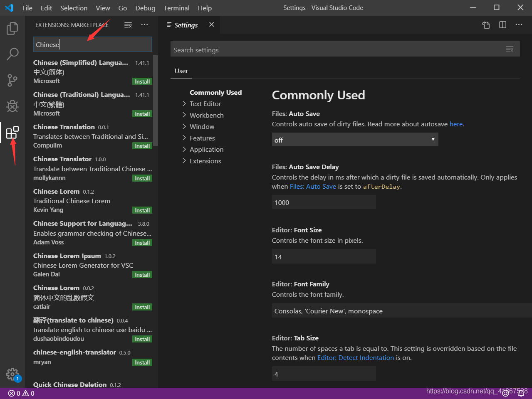Edit the Tab Size value 4
This screenshot has height=399, width=532.
click(x=324, y=374)
